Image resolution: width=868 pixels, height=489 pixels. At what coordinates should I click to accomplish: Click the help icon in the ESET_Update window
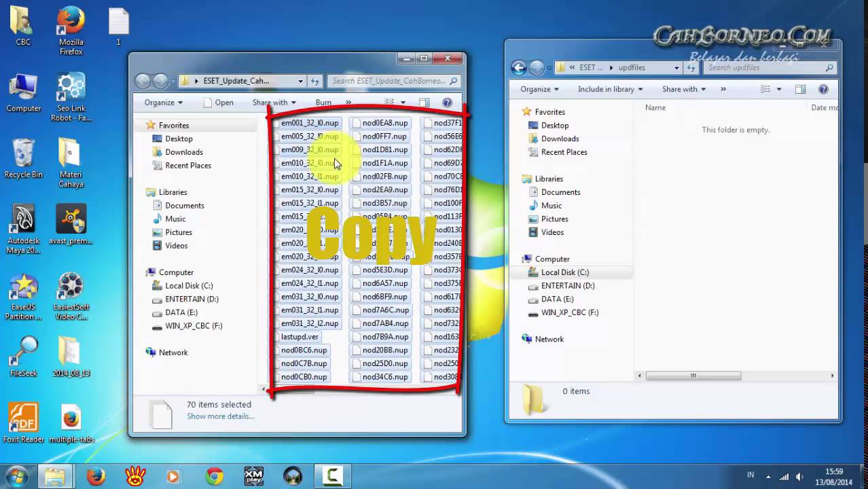click(x=447, y=103)
